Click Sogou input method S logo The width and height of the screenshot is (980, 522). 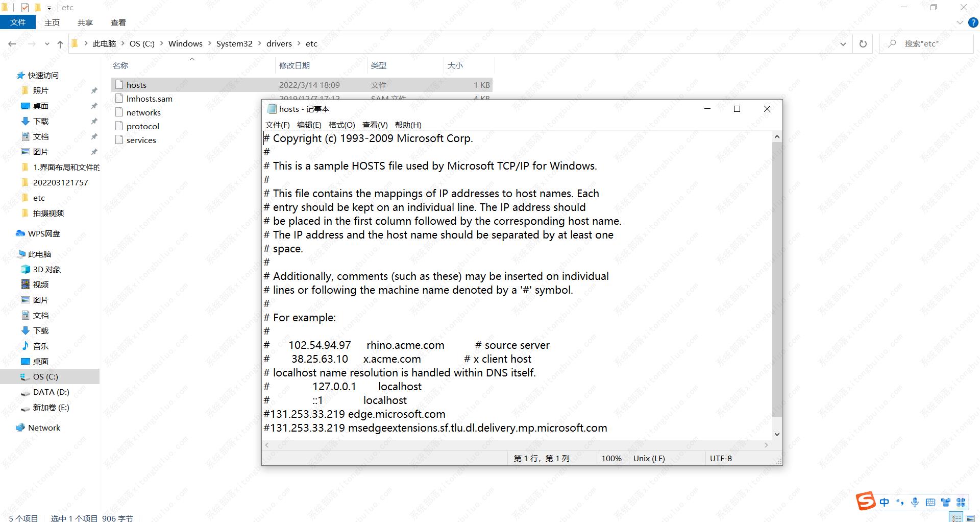point(866,501)
